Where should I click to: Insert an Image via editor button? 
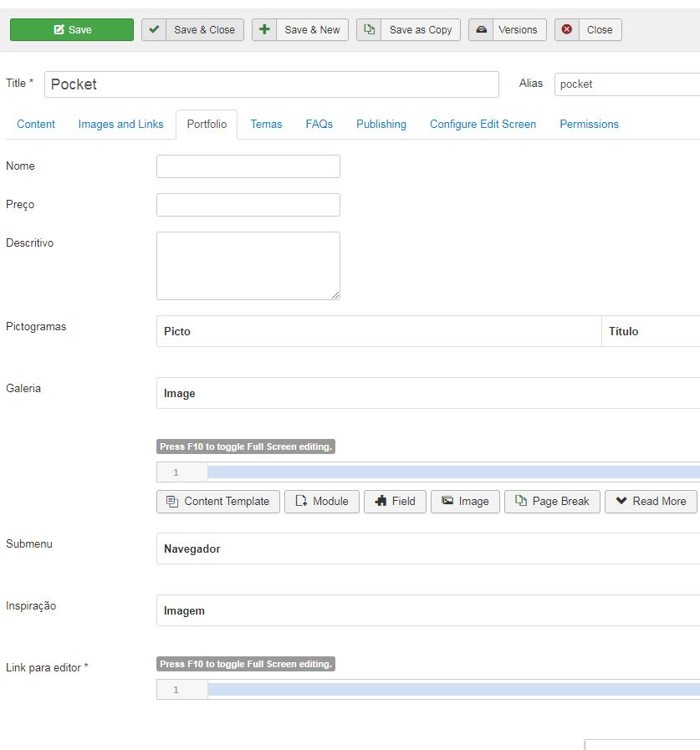465,502
